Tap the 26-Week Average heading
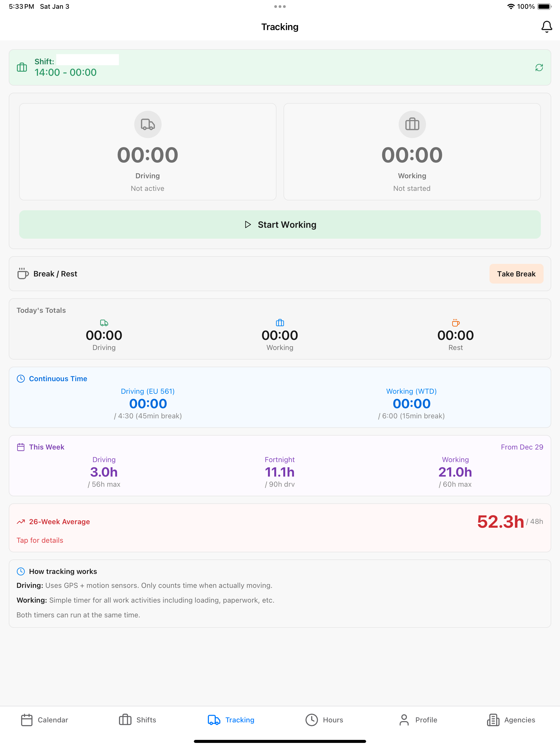 click(59, 522)
